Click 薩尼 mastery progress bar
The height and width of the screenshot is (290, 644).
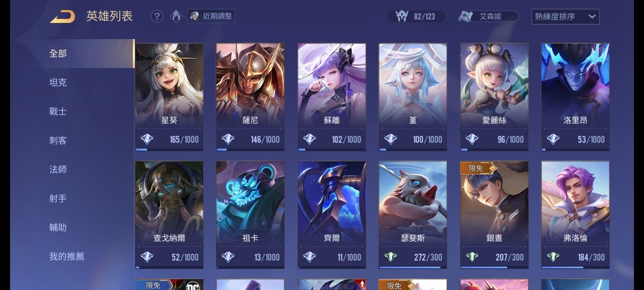click(x=250, y=149)
